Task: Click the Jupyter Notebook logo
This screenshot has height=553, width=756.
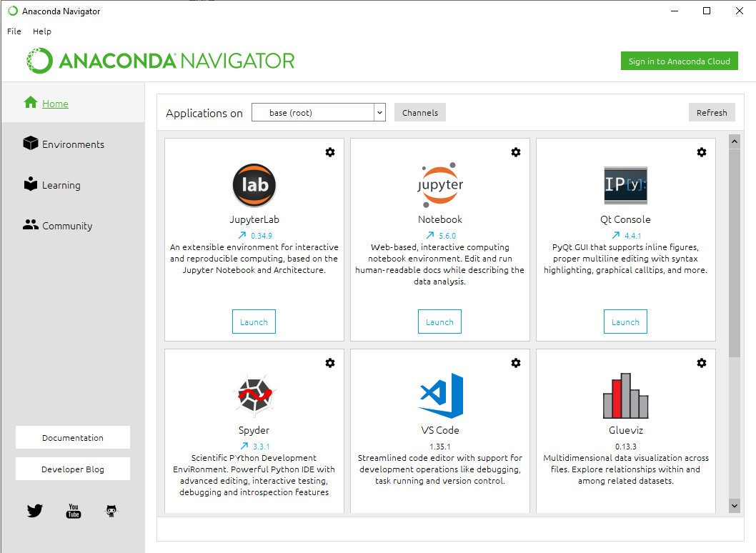Action: click(439, 185)
